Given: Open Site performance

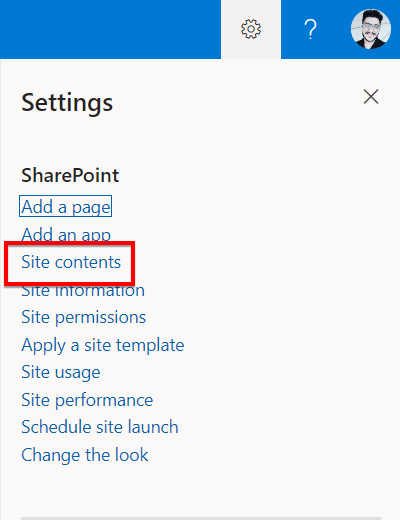Looking at the screenshot, I should pyautogui.click(x=87, y=400).
